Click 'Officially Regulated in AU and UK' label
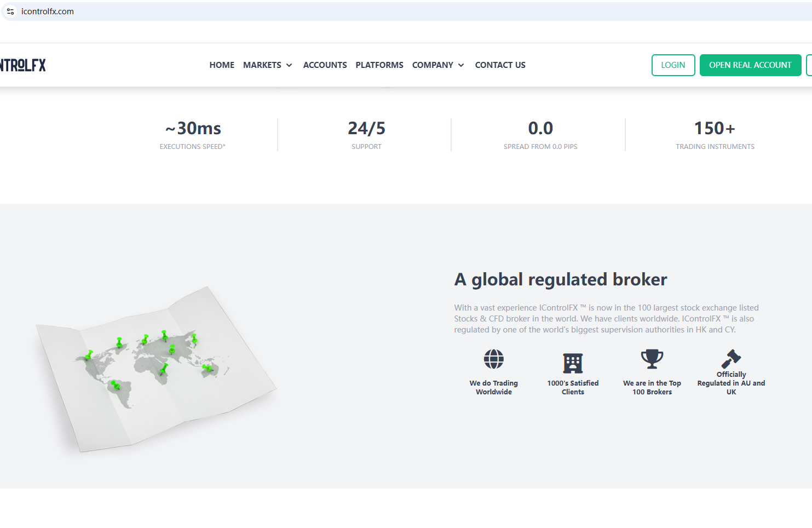Viewport: 812px width, 528px height. (731, 383)
